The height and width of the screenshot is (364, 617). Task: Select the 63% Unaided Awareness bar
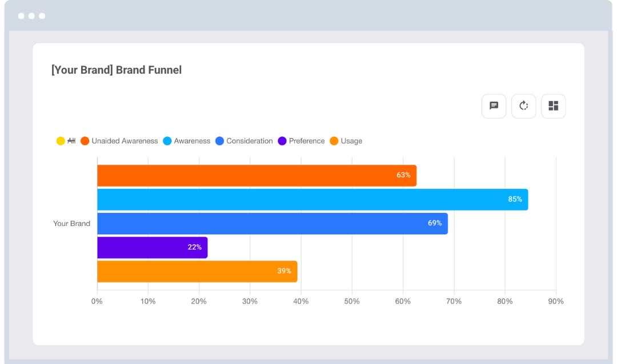pyautogui.click(x=257, y=175)
